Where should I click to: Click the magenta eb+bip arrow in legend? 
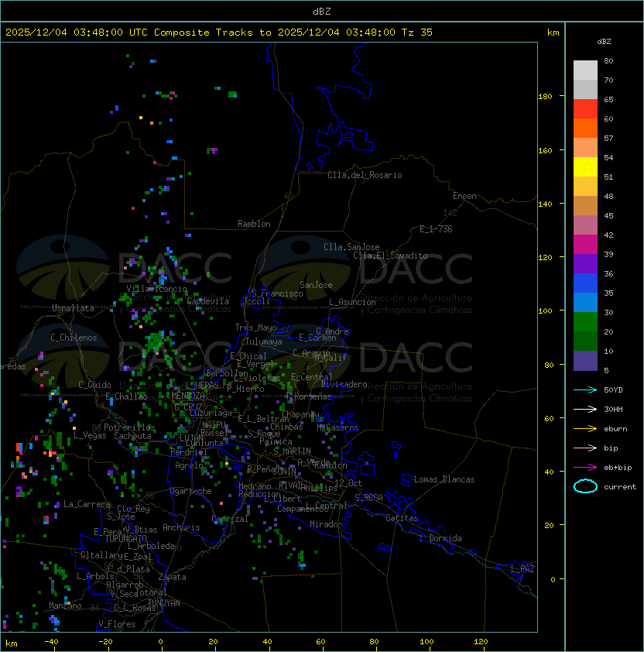585,468
